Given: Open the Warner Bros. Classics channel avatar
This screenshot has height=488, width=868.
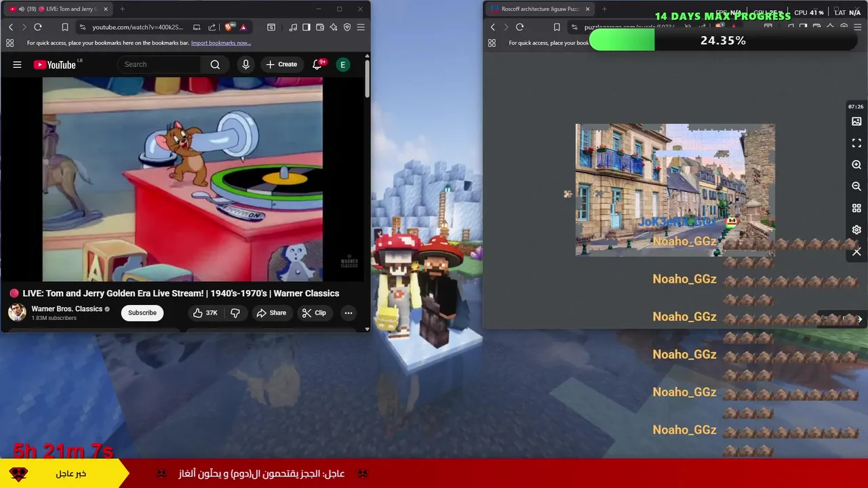Looking at the screenshot, I should (17, 312).
